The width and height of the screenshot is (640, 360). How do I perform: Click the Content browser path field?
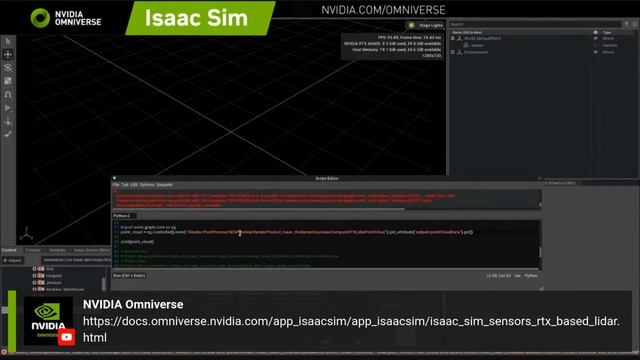click(x=76, y=260)
